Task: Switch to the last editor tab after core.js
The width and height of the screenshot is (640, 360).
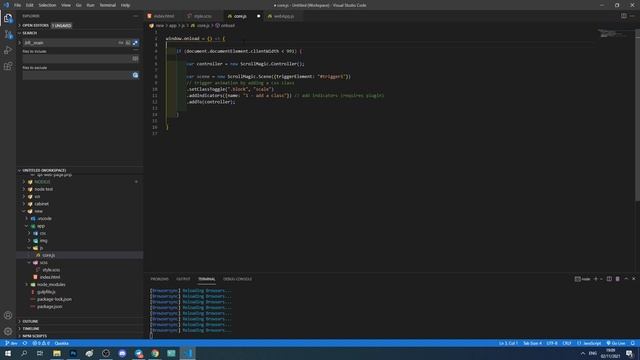Action: click(284, 16)
